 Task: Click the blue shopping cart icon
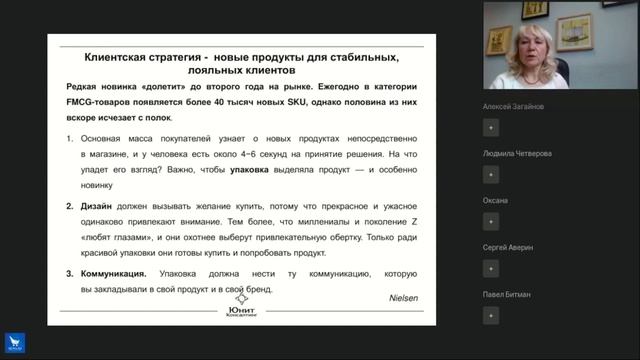15,342
